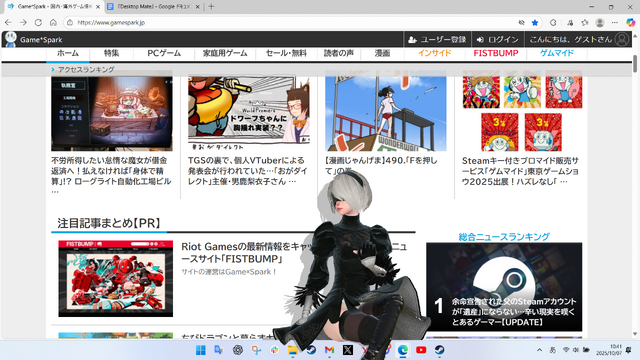
Task: Open the rank 1 Steam account article
Action: [504, 287]
